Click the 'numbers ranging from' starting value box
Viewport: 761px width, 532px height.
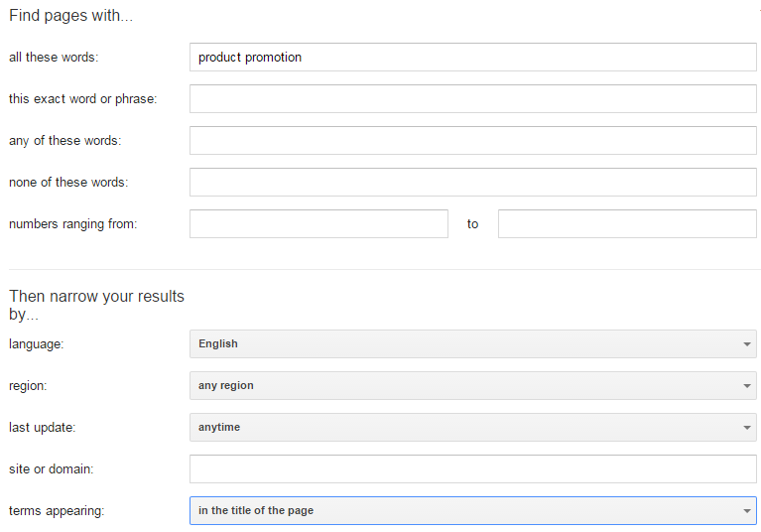pyautogui.click(x=318, y=224)
